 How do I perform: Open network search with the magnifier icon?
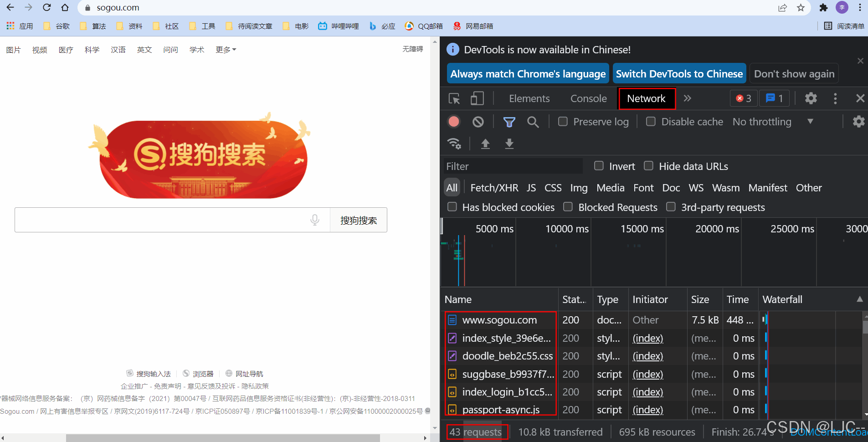coord(533,122)
